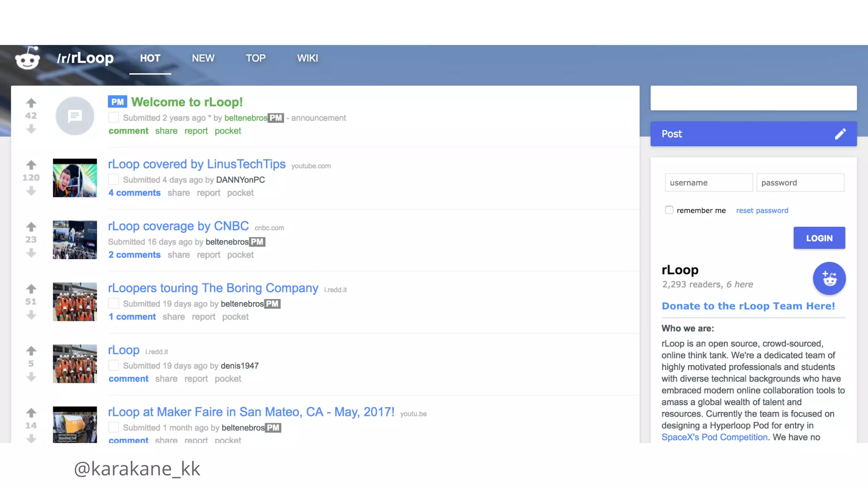
Task: Upvote the Welcome to rLoop post
Action: (x=31, y=103)
